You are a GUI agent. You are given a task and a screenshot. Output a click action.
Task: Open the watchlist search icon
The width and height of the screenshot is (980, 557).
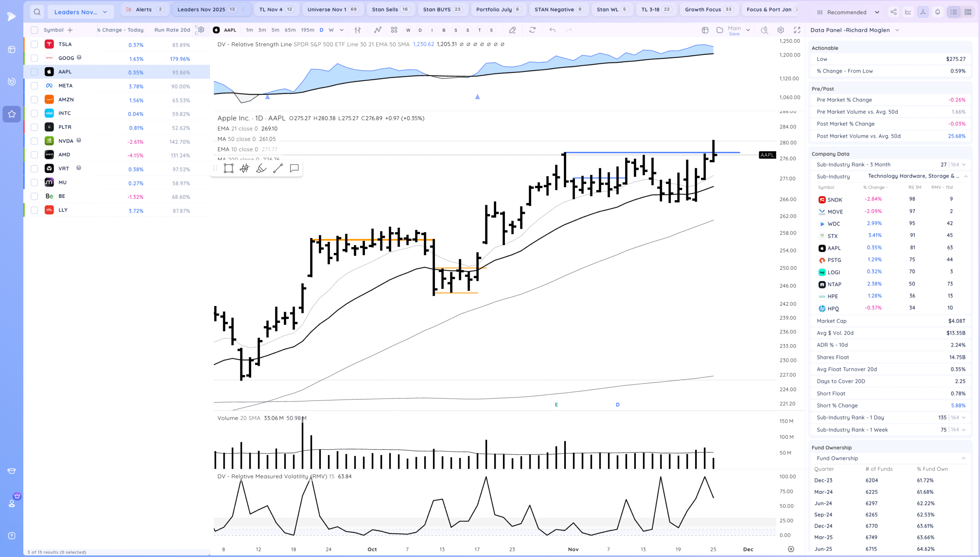coord(37,12)
